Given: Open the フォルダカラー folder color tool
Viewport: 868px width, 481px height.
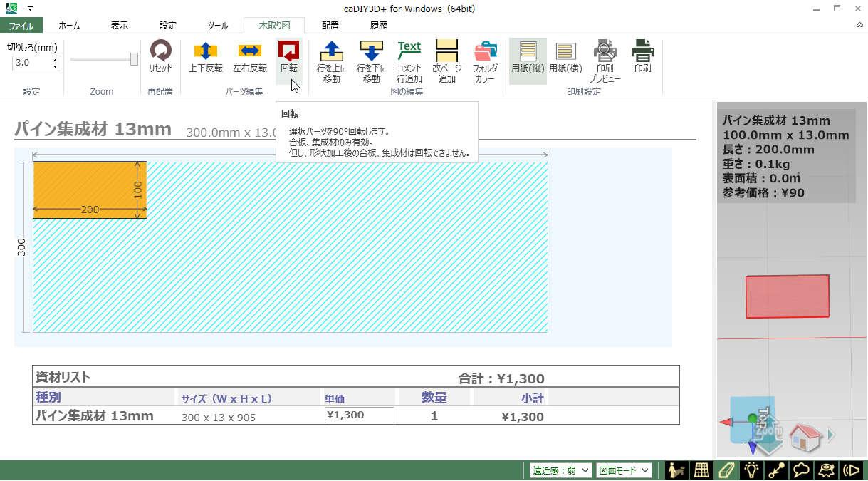Looking at the screenshot, I should point(485,61).
